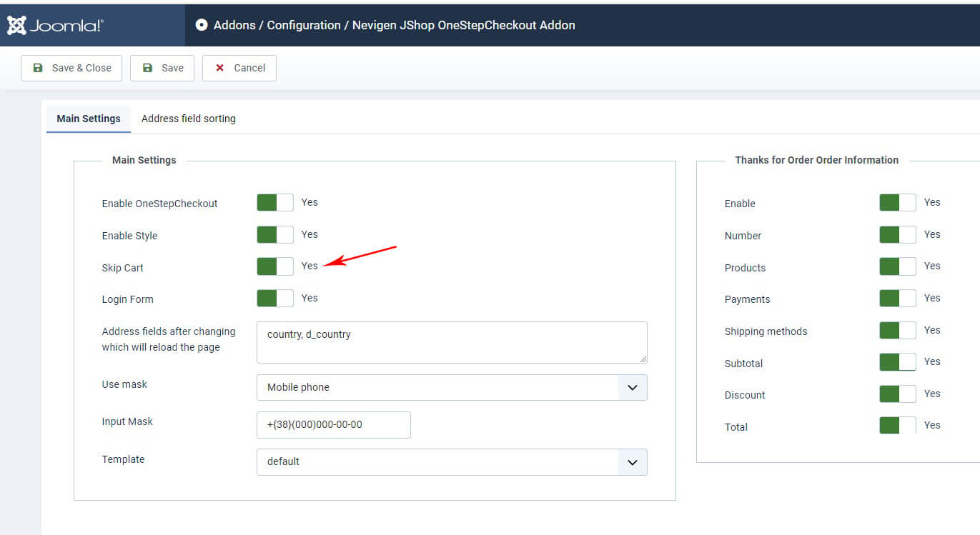Open the Use mask dropdown

point(452,387)
